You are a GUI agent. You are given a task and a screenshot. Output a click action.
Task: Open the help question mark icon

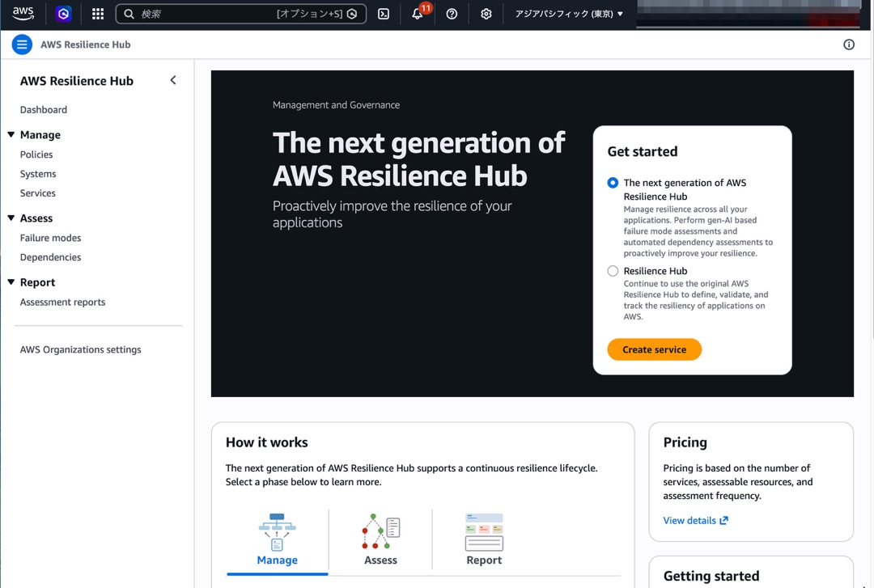pos(452,14)
